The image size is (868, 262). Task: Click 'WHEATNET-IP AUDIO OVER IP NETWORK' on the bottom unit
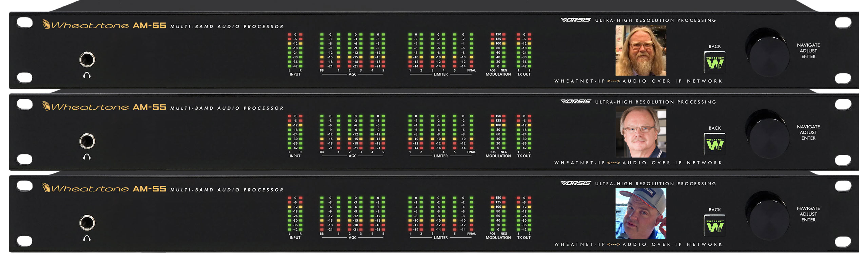(638, 244)
